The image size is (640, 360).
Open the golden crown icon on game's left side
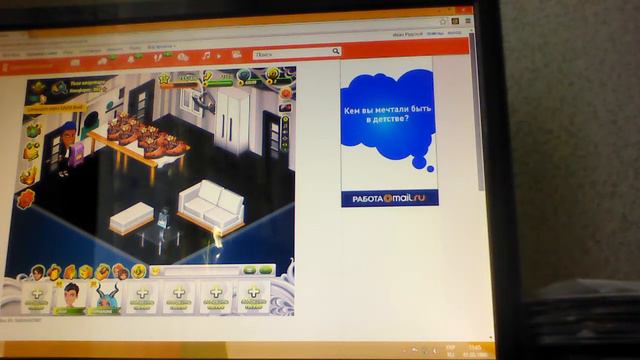click(29, 176)
